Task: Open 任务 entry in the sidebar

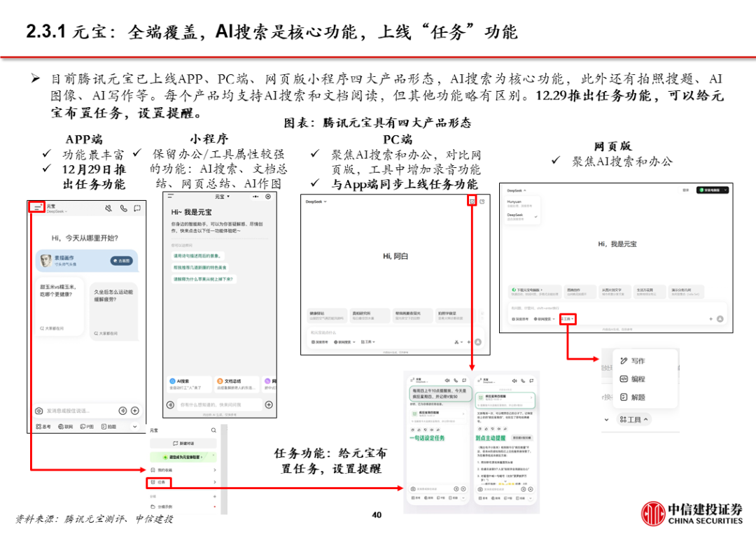Action: tap(162, 482)
